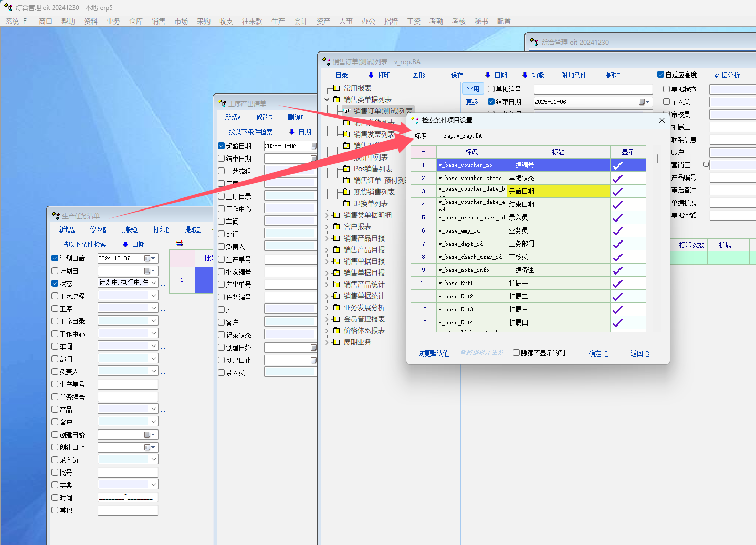This screenshot has width=756, height=545.
Task: Uncheck the 自适应高度 checkbox
Action: [x=660, y=75]
